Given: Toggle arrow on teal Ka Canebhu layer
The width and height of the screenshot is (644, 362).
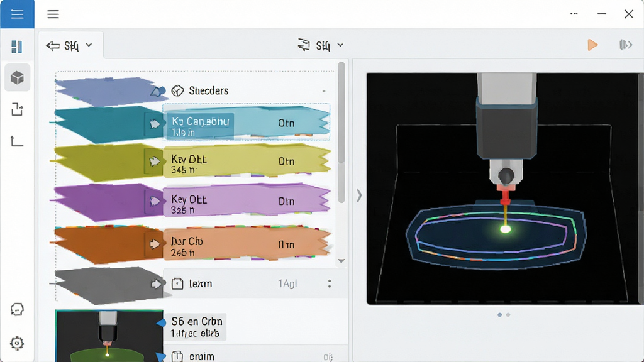Looking at the screenshot, I should tap(155, 124).
